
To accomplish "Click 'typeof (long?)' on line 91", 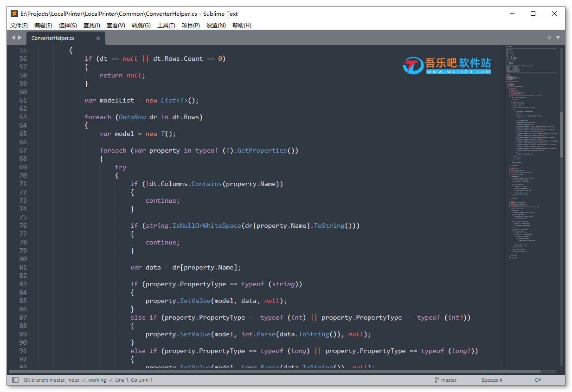I will pos(450,351).
